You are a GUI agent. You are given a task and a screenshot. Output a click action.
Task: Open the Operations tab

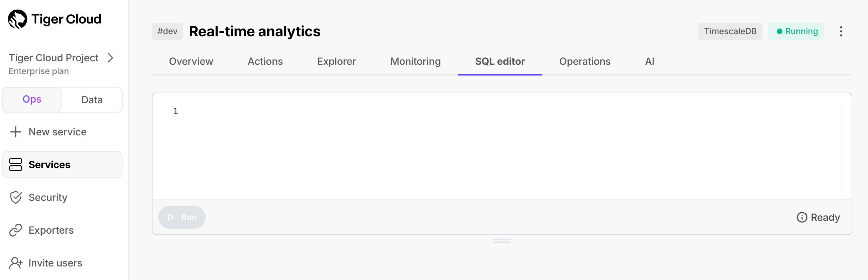[x=585, y=61]
